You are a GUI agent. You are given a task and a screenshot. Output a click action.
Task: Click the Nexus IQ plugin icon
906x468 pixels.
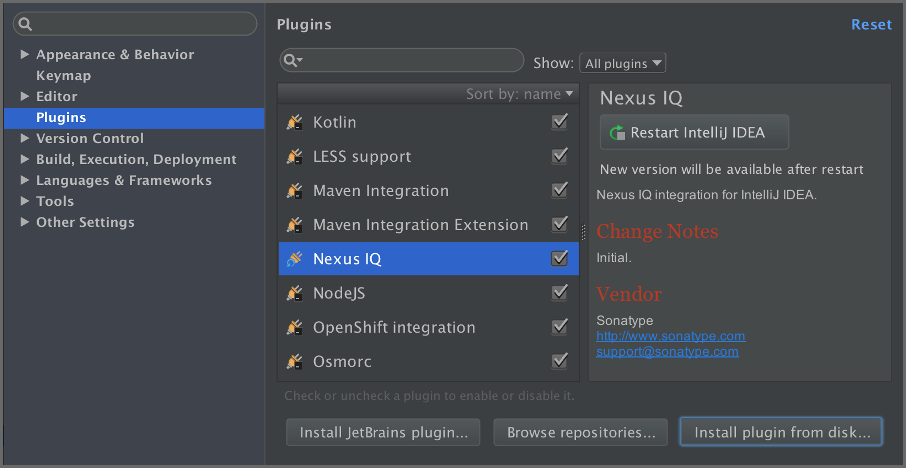tap(295, 259)
